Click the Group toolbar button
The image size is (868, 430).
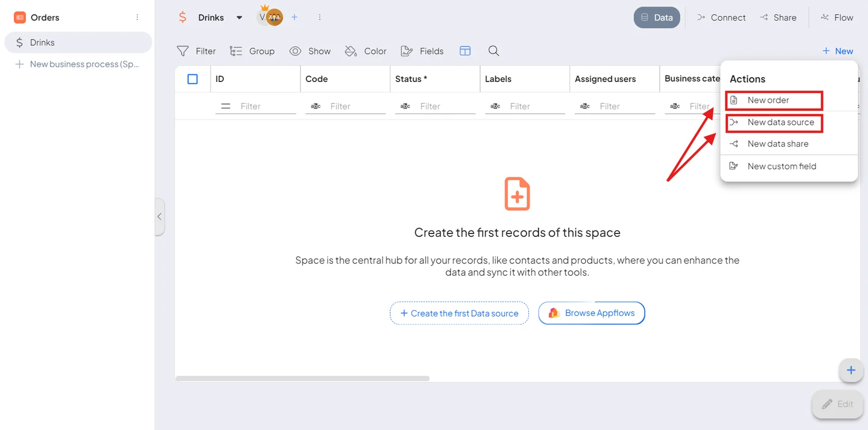(252, 51)
